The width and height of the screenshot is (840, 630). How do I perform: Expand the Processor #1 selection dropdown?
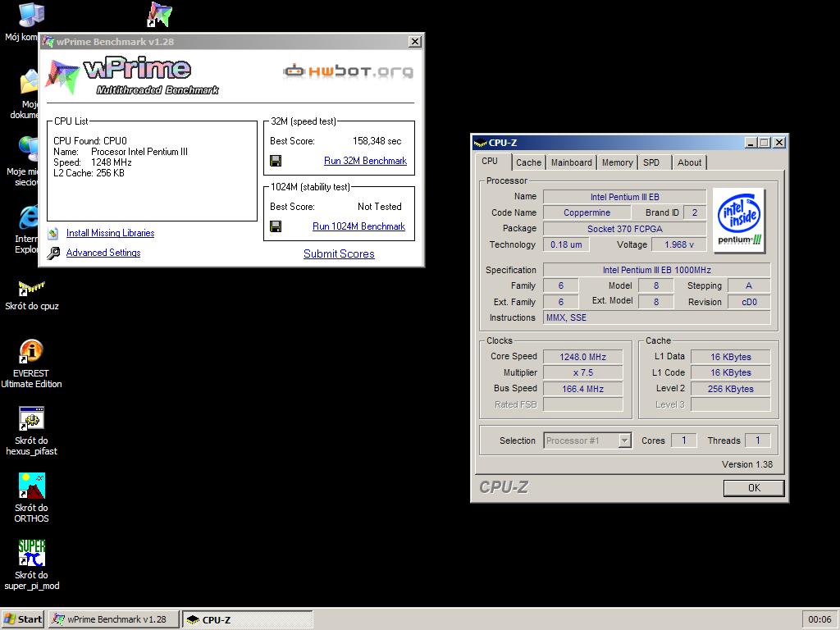click(x=624, y=441)
